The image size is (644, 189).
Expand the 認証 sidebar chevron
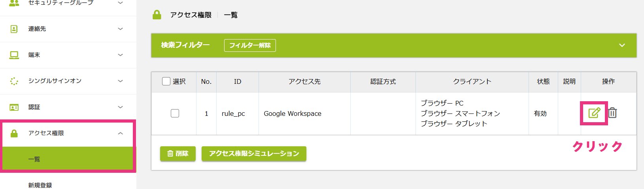click(121, 107)
